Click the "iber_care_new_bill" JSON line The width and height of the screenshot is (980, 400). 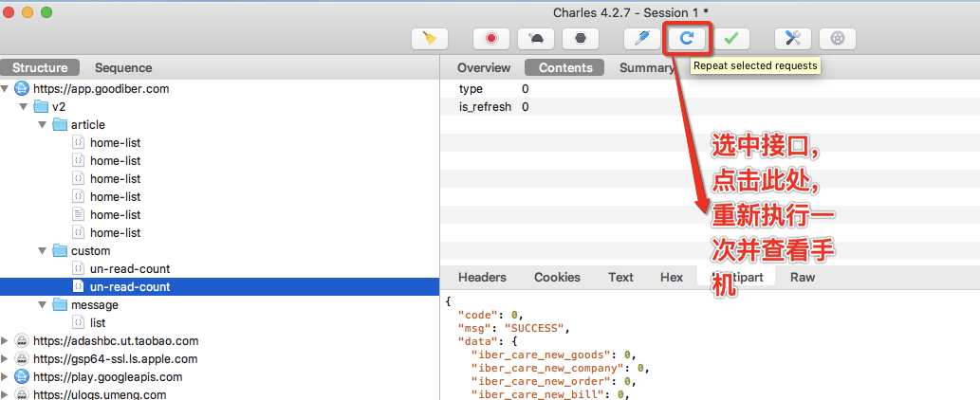click(x=549, y=394)
